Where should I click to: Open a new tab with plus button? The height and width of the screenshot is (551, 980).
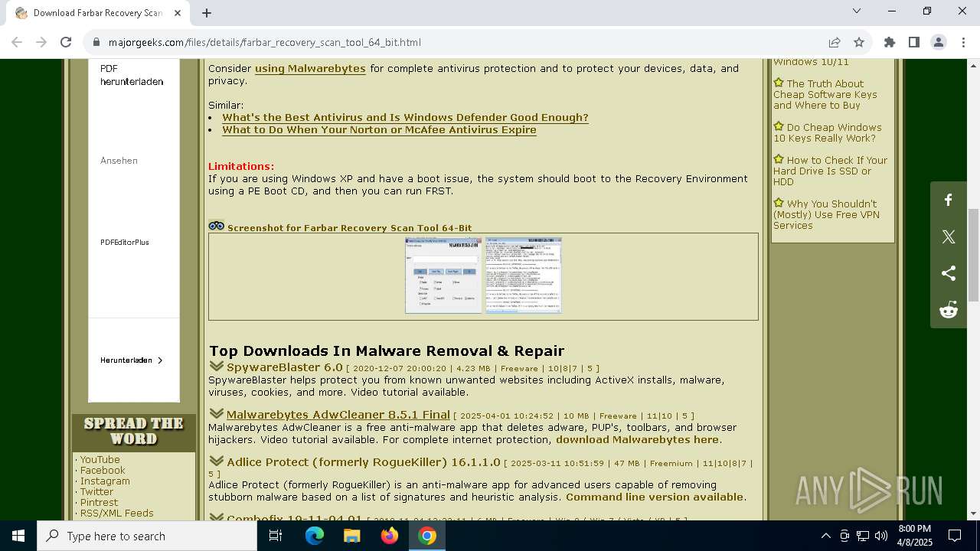pos(207,13)
